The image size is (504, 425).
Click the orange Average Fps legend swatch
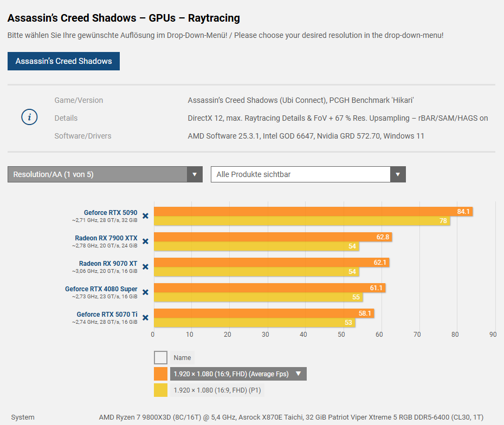tap(161, 374)
